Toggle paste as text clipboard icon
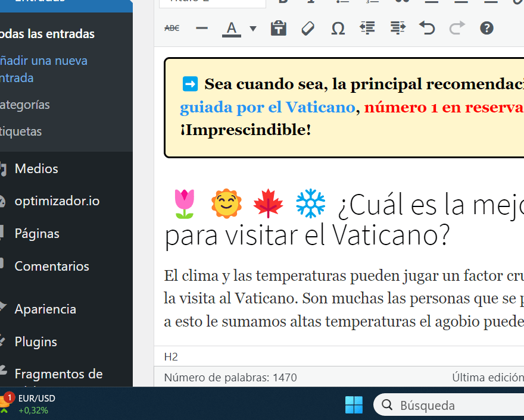The height and width of the screenshot is (420, 524). point(279,28)
